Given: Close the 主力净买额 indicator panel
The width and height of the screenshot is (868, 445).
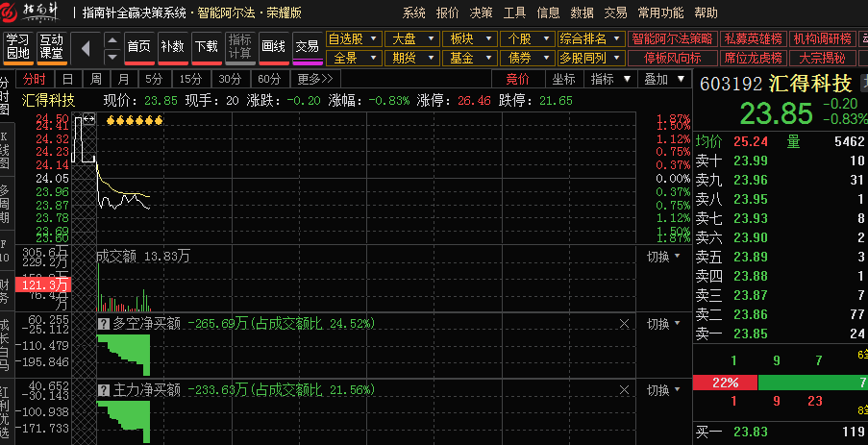Looking at the screenshot, I should click(624, 390).
